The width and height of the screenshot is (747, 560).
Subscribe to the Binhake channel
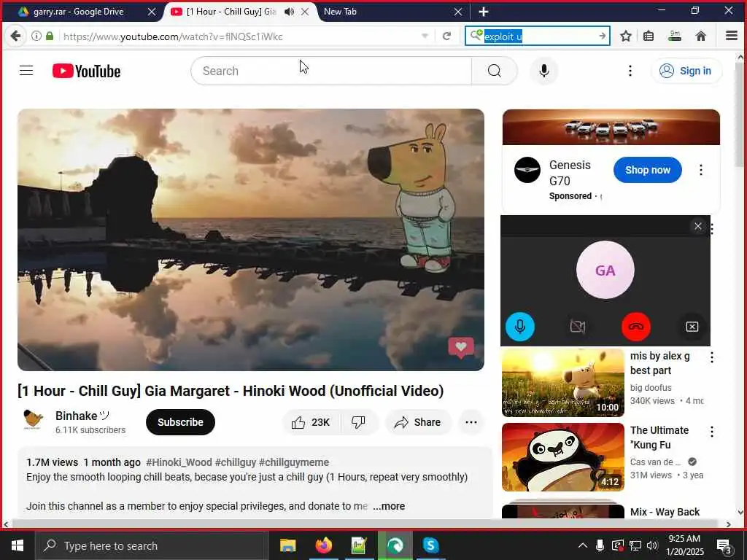(181, 422)
